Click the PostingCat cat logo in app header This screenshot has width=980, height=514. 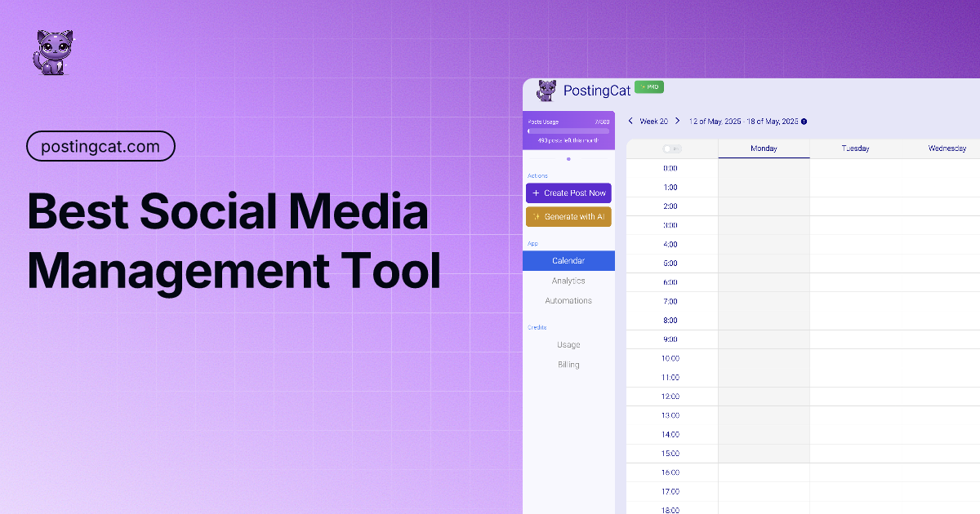click(x=546, y=91)
